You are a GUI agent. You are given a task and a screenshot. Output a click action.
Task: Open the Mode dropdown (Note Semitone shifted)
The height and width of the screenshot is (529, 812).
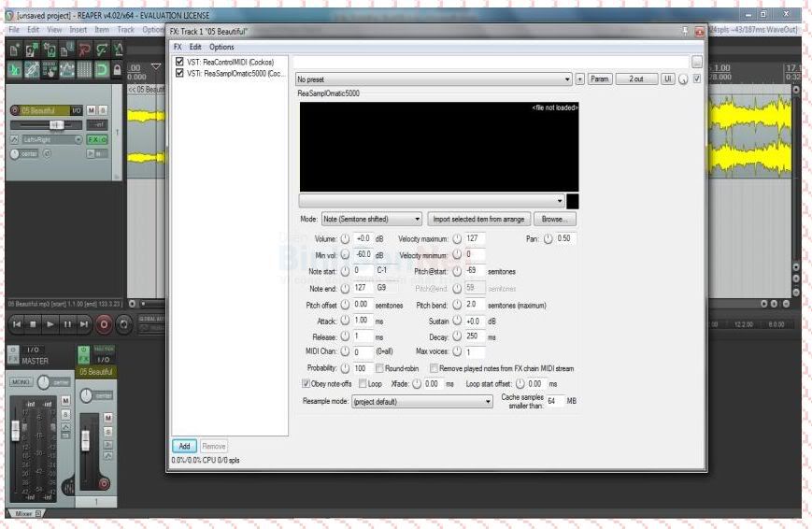click(x=371, y=219)
